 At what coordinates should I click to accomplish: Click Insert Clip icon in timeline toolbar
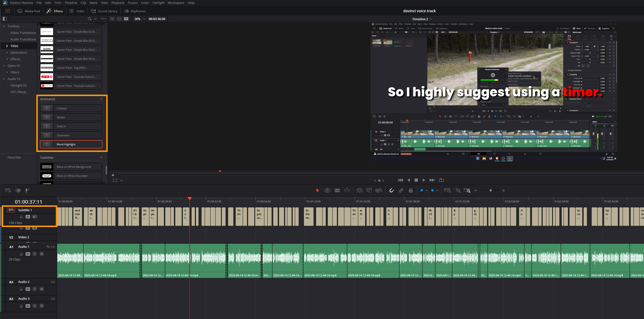click(x=359, y=191)
